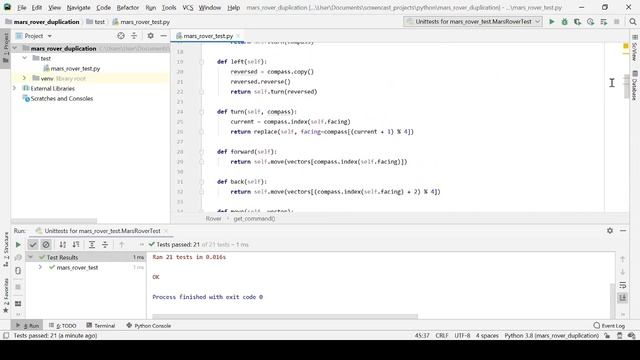Collapse all in Project panel
This screenshot has height=360, width=640.
[134, 36]
